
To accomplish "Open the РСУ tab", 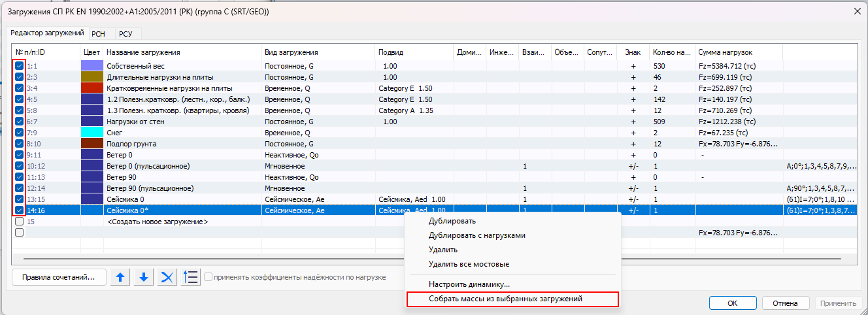I will point(125,33).
